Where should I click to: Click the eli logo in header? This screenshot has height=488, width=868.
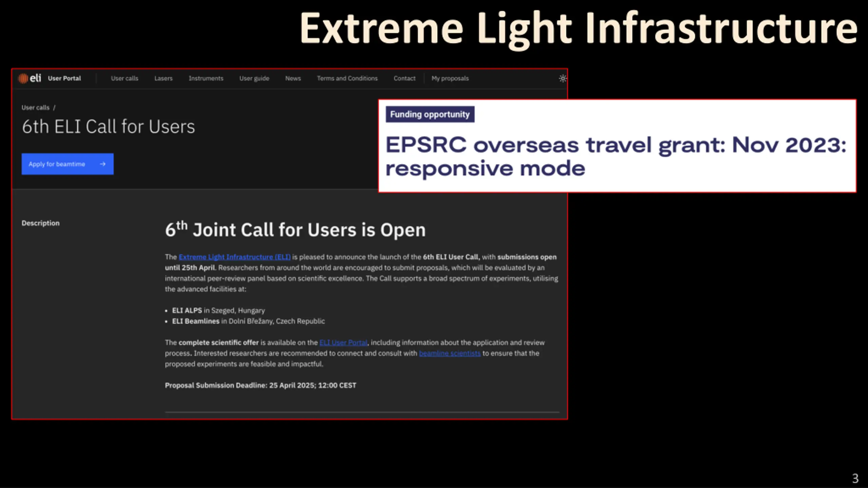click(29, 78)
